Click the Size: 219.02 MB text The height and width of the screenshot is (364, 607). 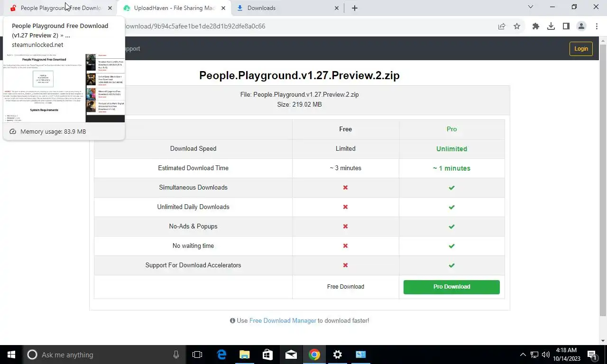pyautogui.click(x=299, y=104)
